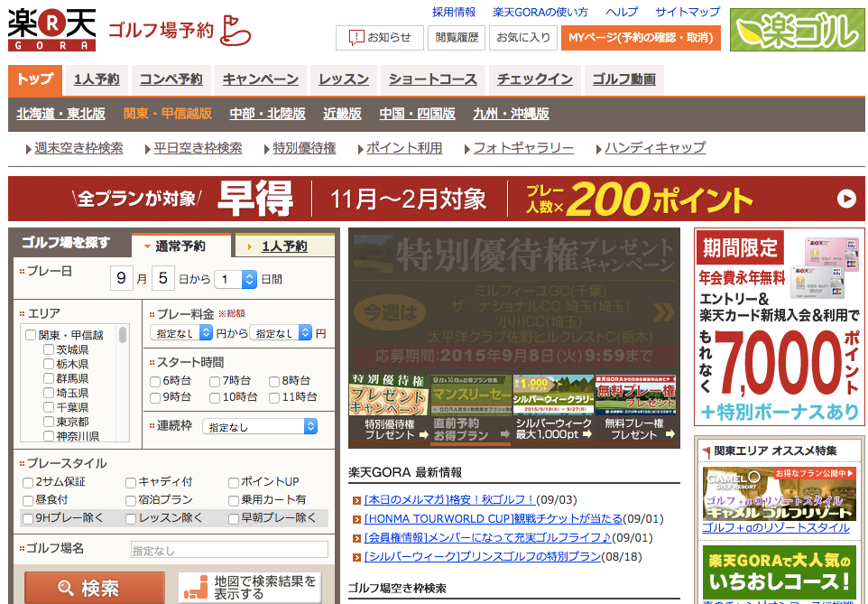Click 地図で検索結果を表示する button
This screenshot has width=868, height=604.
(x=250, y=588)
